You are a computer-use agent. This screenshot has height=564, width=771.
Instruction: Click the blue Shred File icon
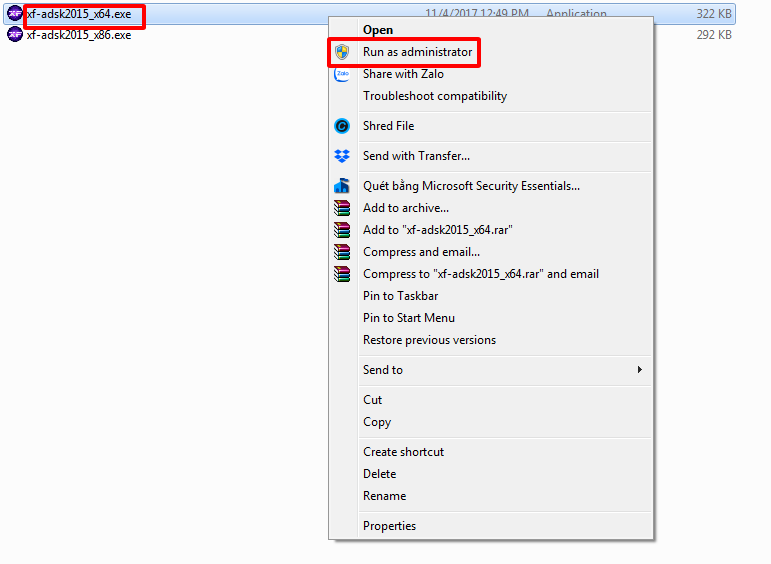point(342,126)
